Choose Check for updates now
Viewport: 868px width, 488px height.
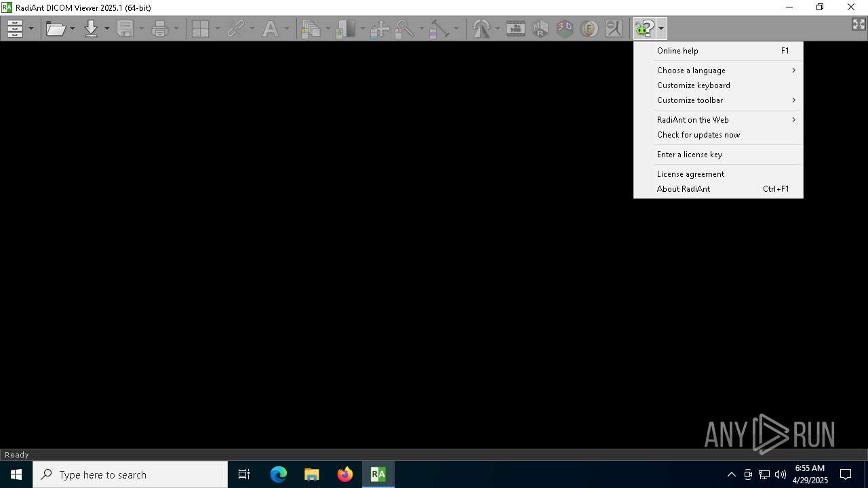point(718,135)
